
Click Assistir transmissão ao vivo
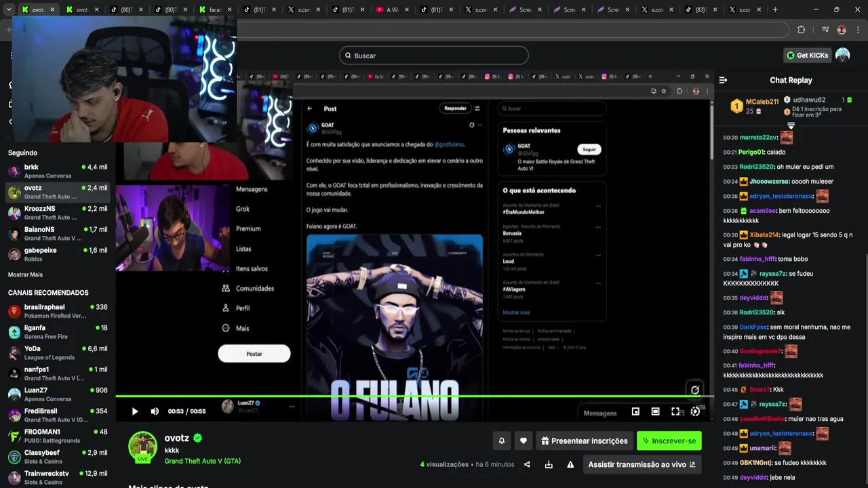coord(642,464)
